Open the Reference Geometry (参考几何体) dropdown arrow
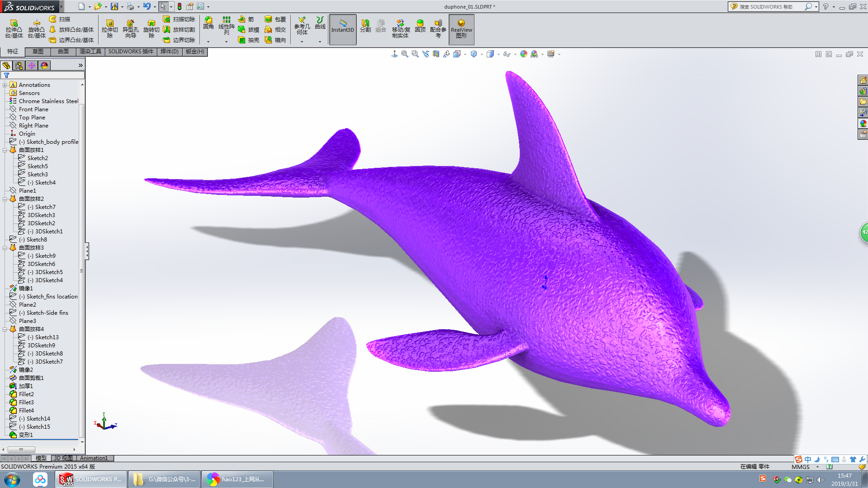This screenshot has width=868, height=488. [x=302, y=42]
